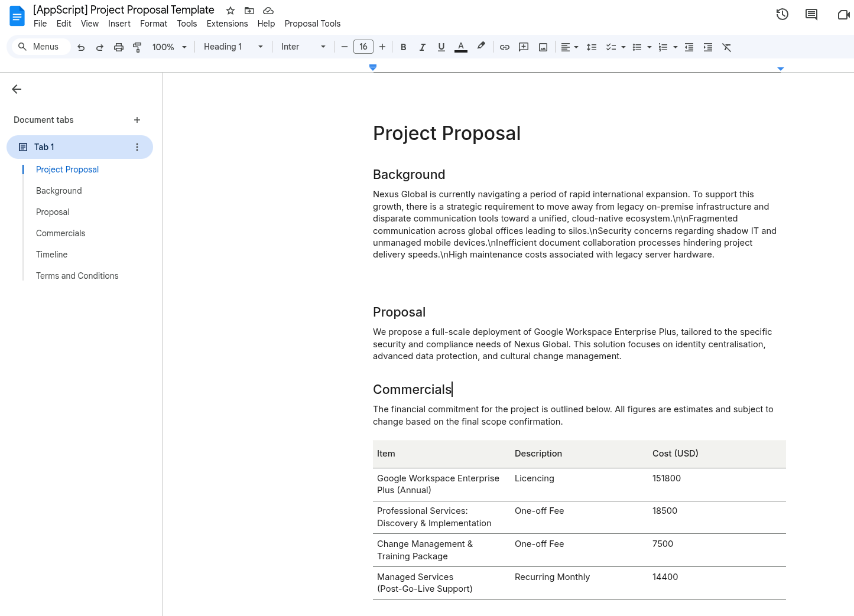Open the Proposal Tools menu

312,24
